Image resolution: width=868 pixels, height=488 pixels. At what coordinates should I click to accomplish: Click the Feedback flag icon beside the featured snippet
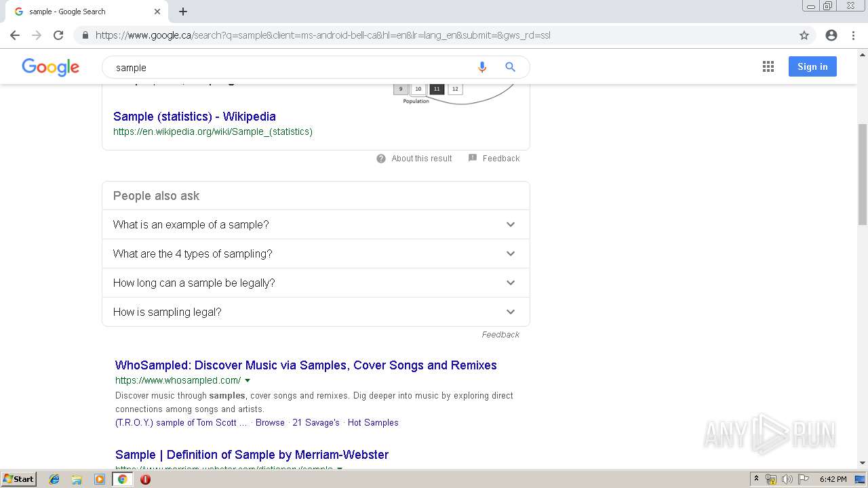(473, 158)
